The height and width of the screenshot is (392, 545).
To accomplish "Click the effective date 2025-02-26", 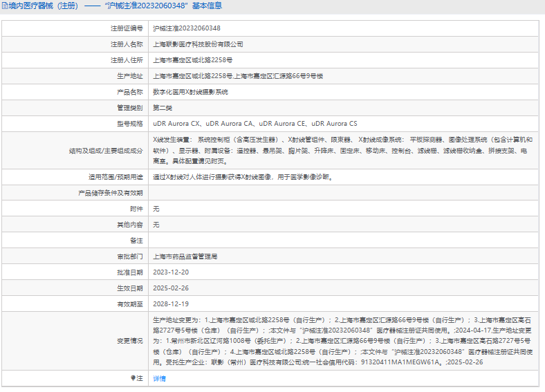I will pos(170,288).
